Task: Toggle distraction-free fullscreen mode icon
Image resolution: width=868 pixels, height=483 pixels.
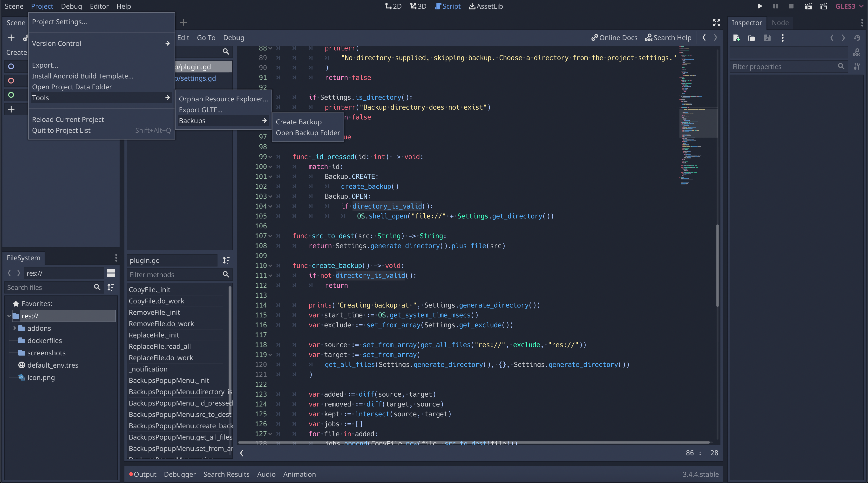Action: (716, 23)
